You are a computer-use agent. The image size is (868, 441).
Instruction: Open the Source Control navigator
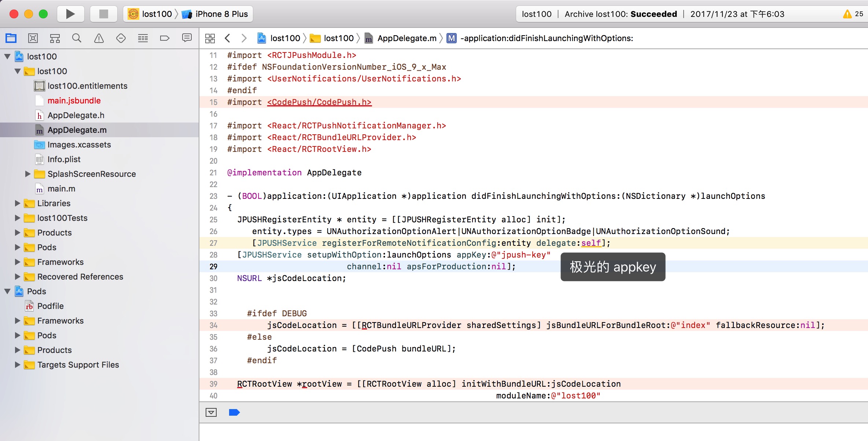click(x=33, y=38)
